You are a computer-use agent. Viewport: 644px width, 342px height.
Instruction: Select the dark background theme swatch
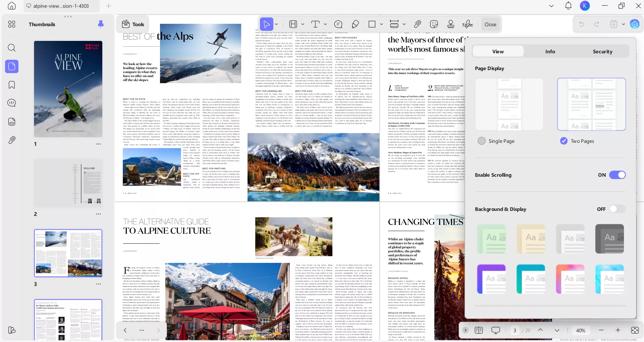[x=609, y=238]
